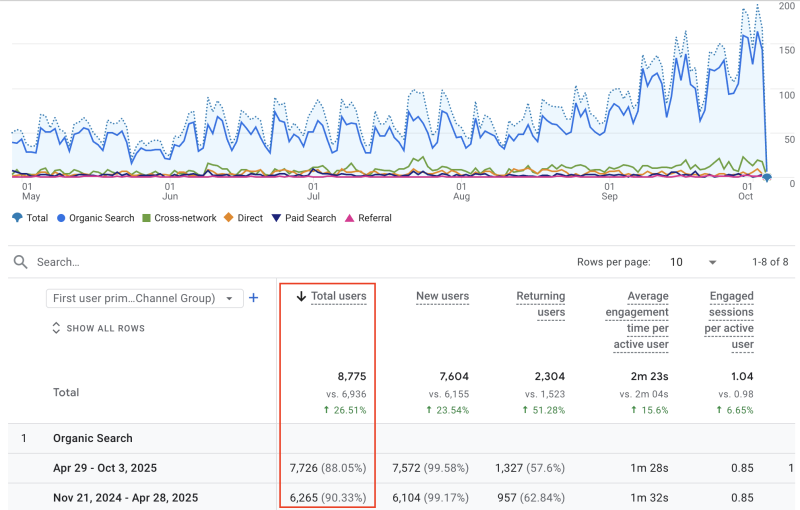Click the chart endpoint marker in October
Viewport: 800px width, 510px height.
coord(767,177)
